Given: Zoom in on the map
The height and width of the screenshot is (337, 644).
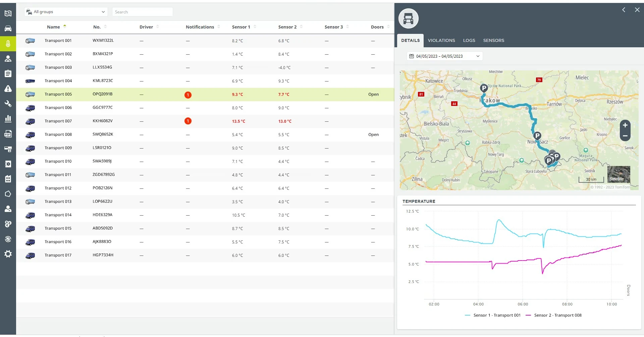Looking at the screenshot, I should 625,125.
